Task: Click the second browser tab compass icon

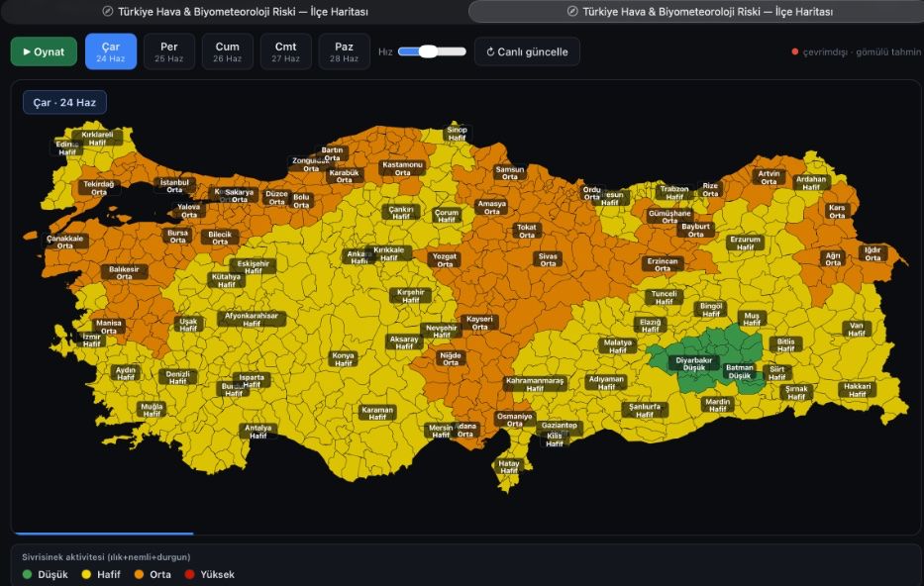Action: [572, 11]
